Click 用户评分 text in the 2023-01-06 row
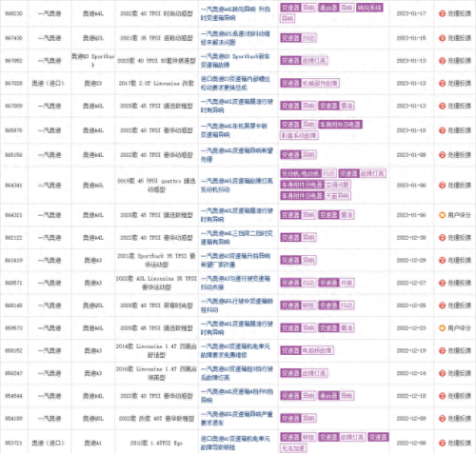Screen dimensions: 476x454 coord(459,215)
